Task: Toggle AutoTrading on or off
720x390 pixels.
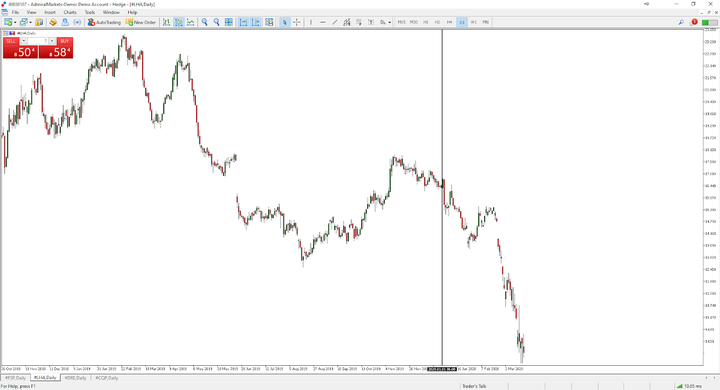Action: click(104, 22)
